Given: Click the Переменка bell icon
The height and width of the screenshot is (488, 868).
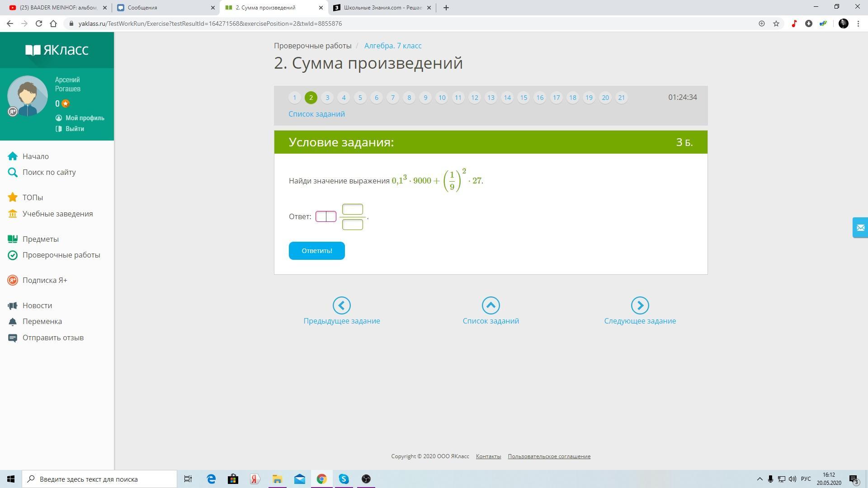Looking at the screenshot, I should (x=13, y=322).
